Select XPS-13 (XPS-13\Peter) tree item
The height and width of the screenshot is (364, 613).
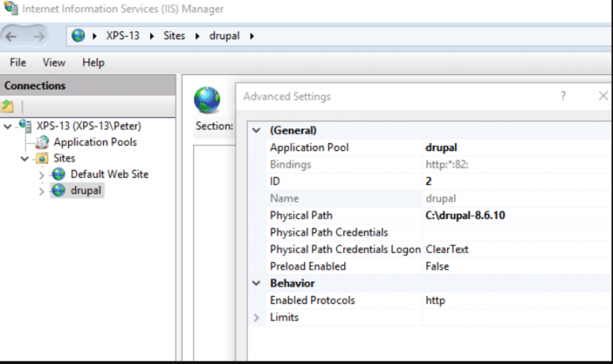point(89,126)
